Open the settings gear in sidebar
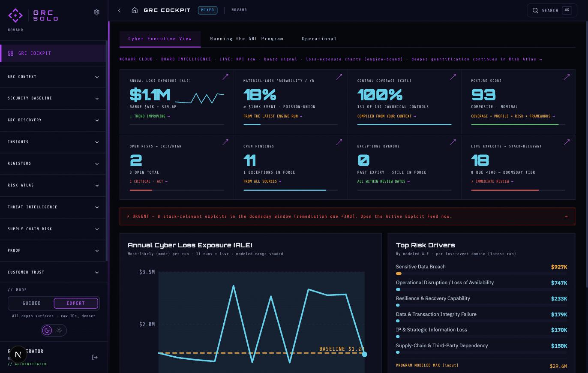Screen dimensions: 588x373 coord(96,12)
